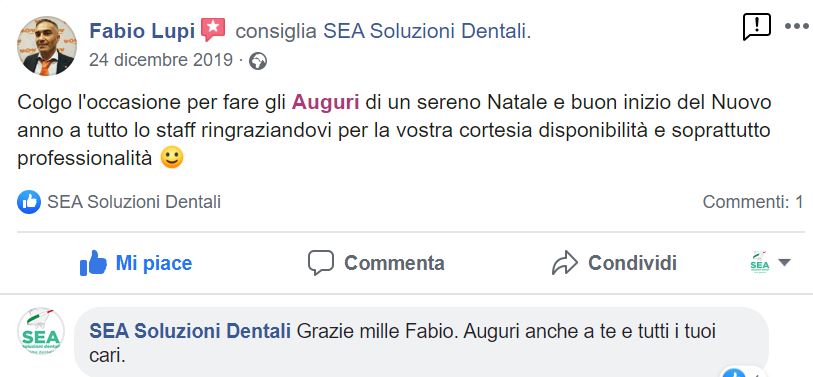Viewport: 813px width, 377px height.
Task: Open the report post icon with exclamation mark
Action: (756, 26)
